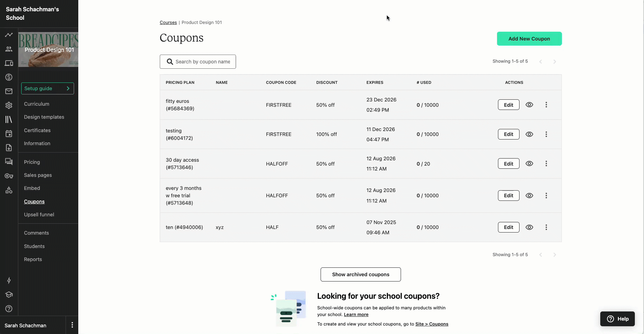Image resolution: width=644 pixels, height=334 pixels.
Task: Click the Add New Coupon button
Action: [x=529, y=39]
